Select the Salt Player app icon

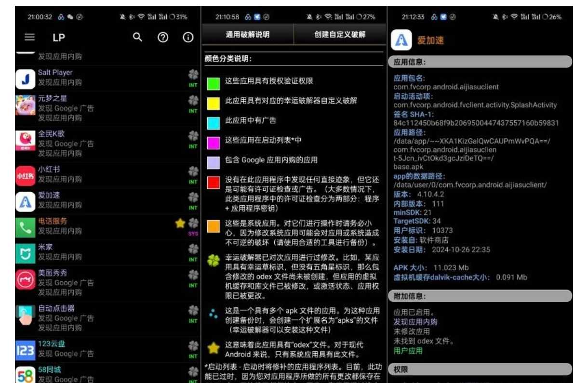(25, 79)
